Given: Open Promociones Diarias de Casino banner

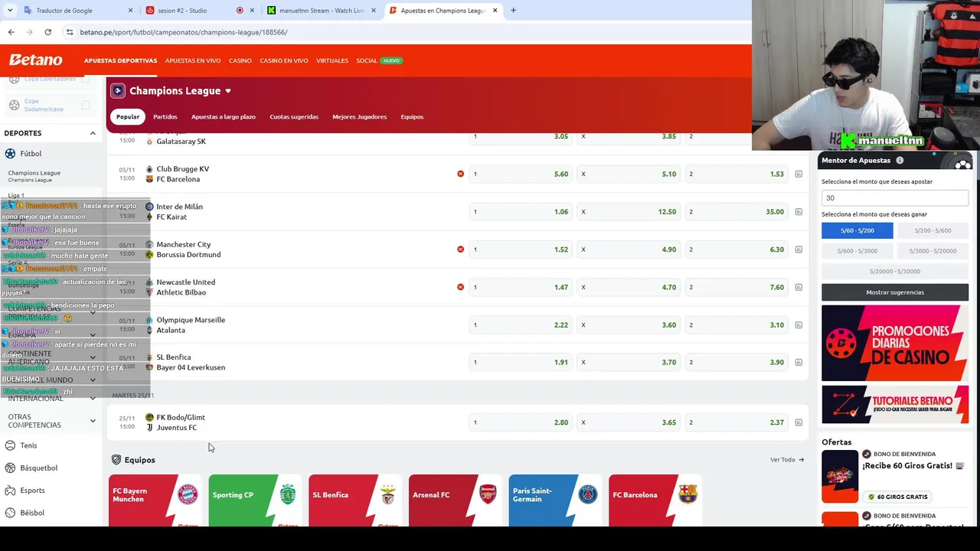Looking at the screenshot, I should pyautogui.click(x=895, y=343).
